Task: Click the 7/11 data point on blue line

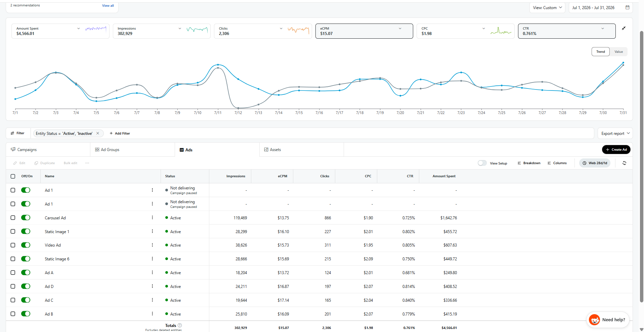Action: pyautogui.click(x=218, y=65)
